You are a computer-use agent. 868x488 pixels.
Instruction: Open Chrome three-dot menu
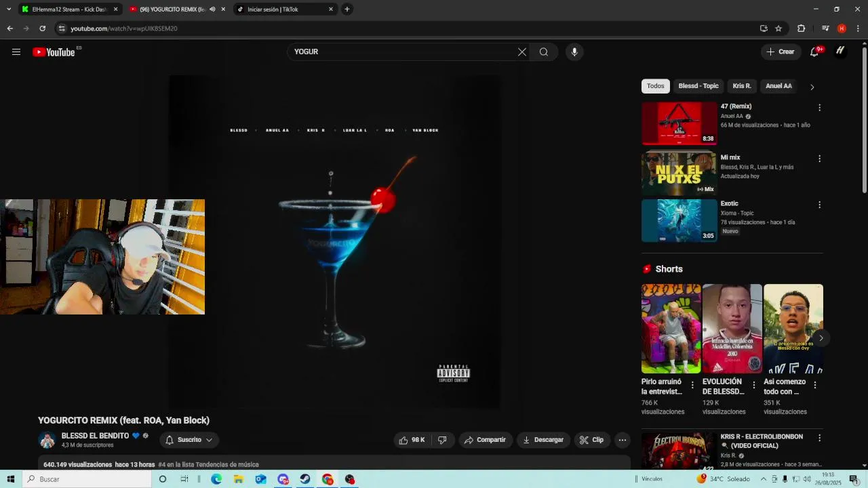coord(859,28)
